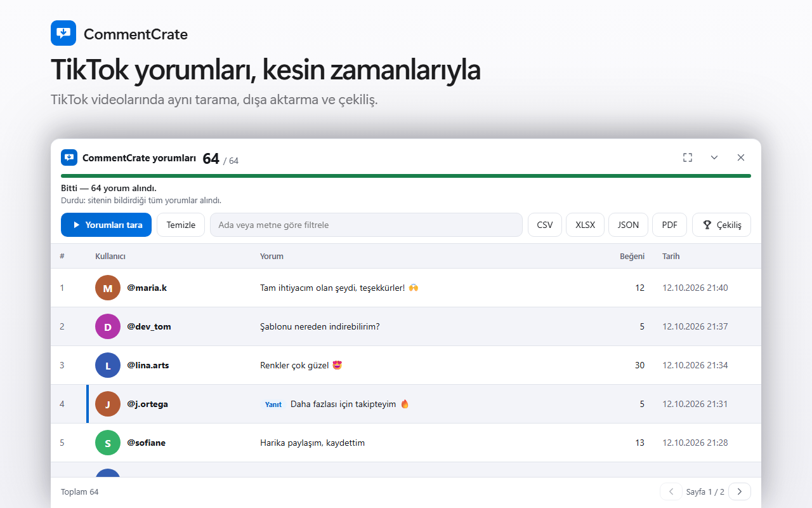Click the avatar of @lina.arts
The width and height of the screenshot is (812, 508).
coord(108,365)
